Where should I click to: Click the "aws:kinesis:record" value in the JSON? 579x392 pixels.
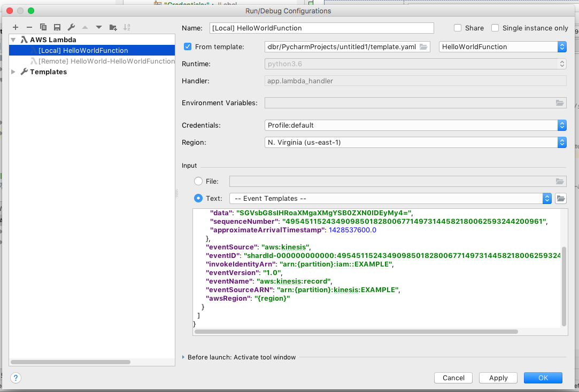pyautogui.click(x=294, y=281)
